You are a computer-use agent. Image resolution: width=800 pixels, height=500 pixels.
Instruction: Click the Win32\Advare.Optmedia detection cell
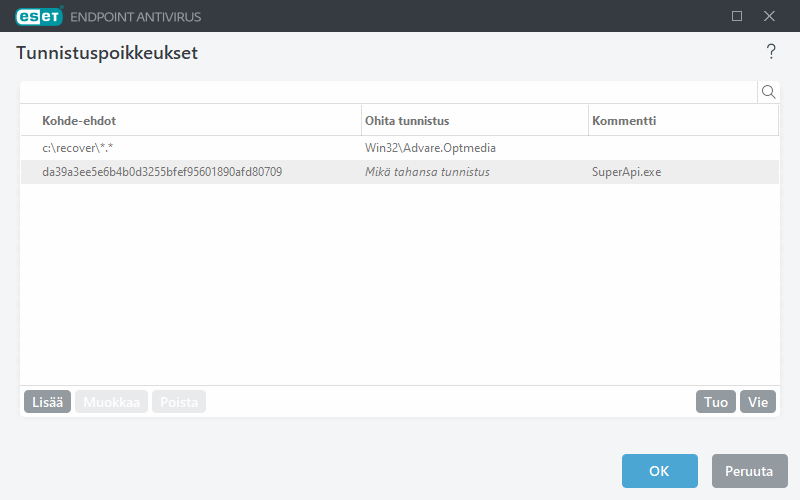[x=431, y=148]
